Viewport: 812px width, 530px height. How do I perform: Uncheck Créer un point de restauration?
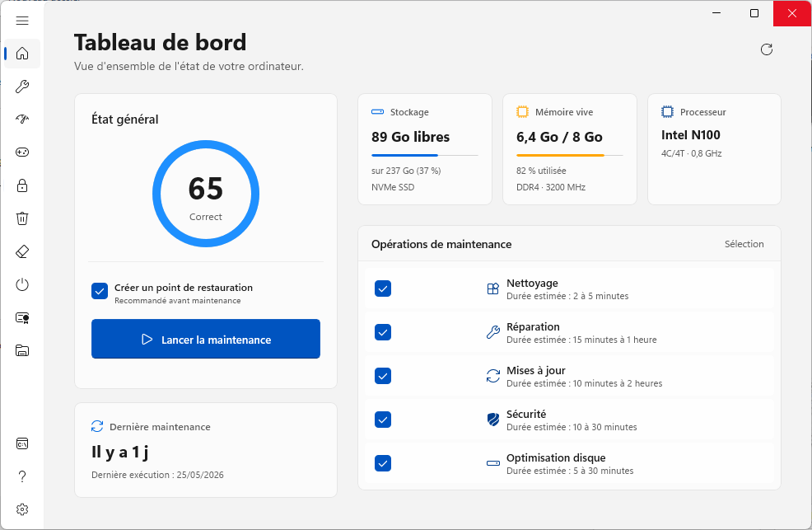pos(100,291)
